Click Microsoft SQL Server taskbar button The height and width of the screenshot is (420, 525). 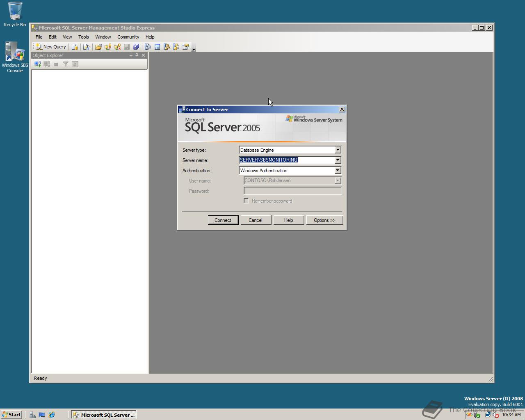click(104, 415)
